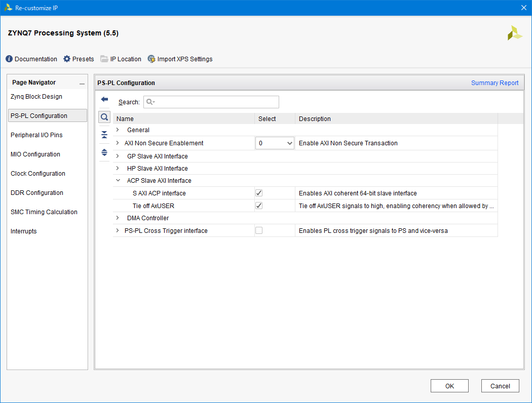Image resolution: width=532 pixels, height=403 pixels.
Task: Uncheck the S AXI ACP interface checkbox
Action: point(259,193)
